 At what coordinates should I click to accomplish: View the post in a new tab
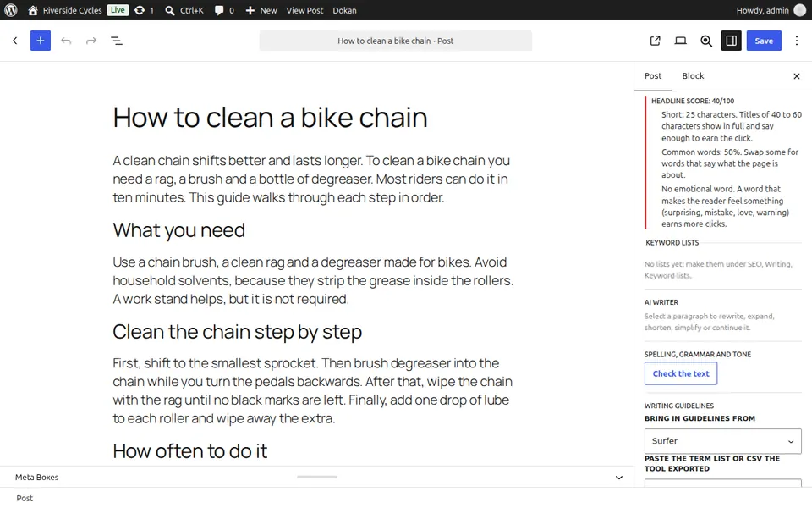pos(655,41)
